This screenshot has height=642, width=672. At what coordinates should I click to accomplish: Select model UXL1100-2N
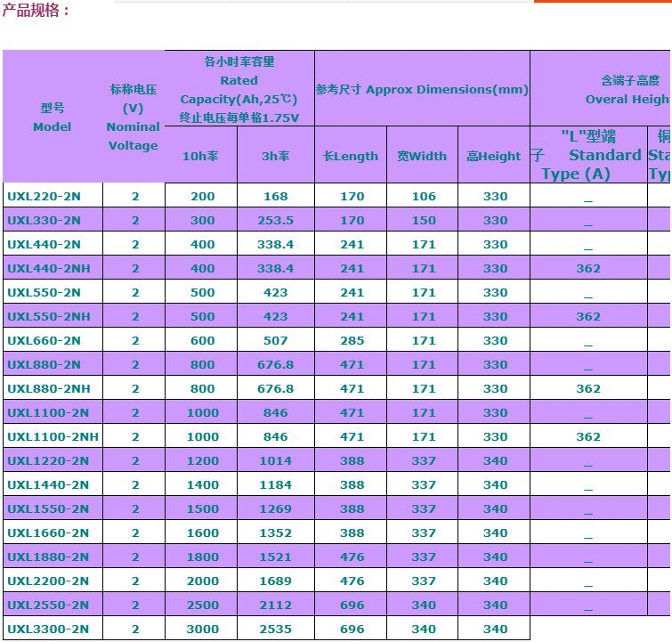coord(48,412)
